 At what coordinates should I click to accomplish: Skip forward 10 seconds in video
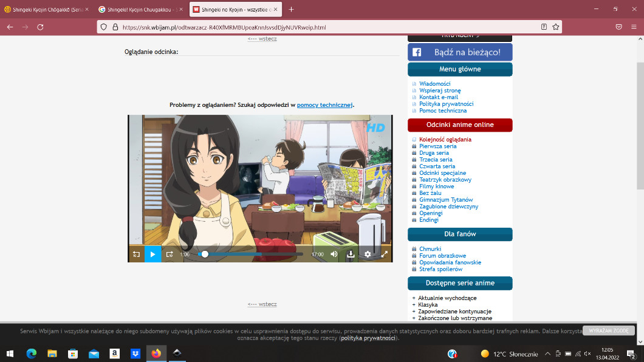pyautogui.click(x=170, y=254)
